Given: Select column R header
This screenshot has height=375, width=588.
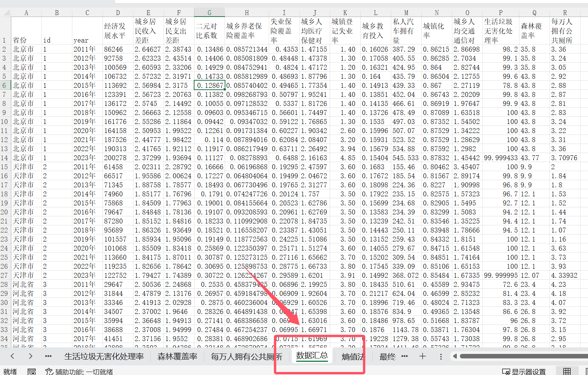Looking at the screenshot, I should (565, 12).
